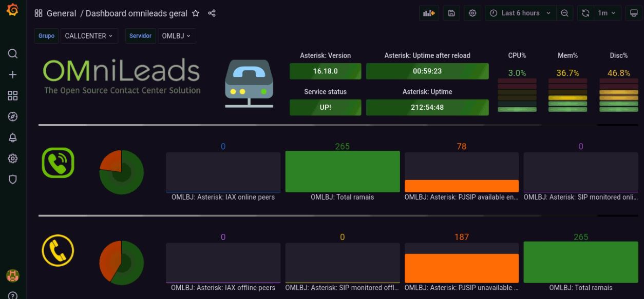Click the Create plus icon in the sidebar
The width and height of the screenshot is (644, 299).
pos(13,75)
